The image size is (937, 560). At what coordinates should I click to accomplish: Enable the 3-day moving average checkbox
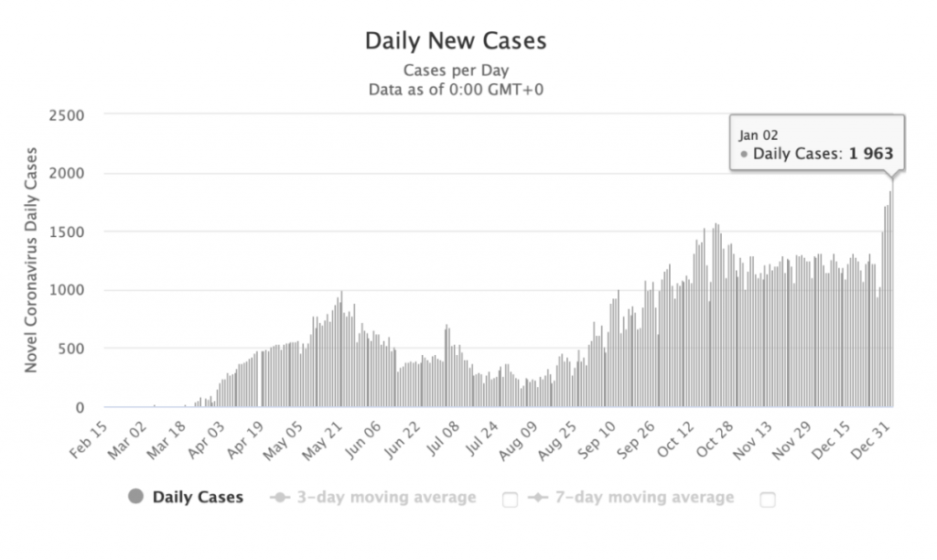510,500
